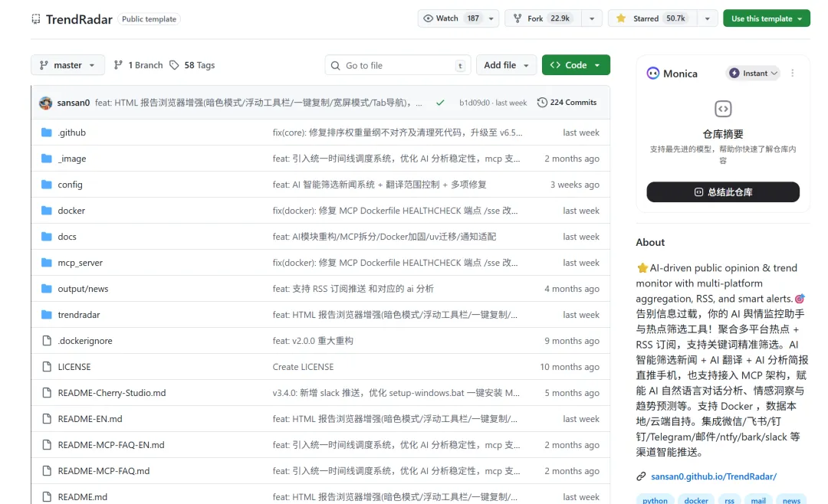Click the gold star Starred icon
The width and height of the screenshot is (828, 504).
tap(621, 18)
